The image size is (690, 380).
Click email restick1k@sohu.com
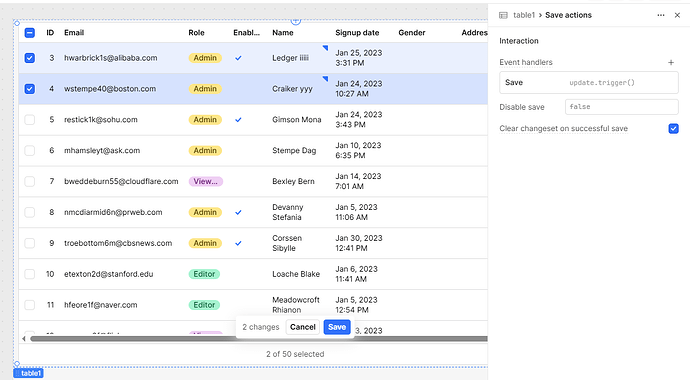coord(101,120)
